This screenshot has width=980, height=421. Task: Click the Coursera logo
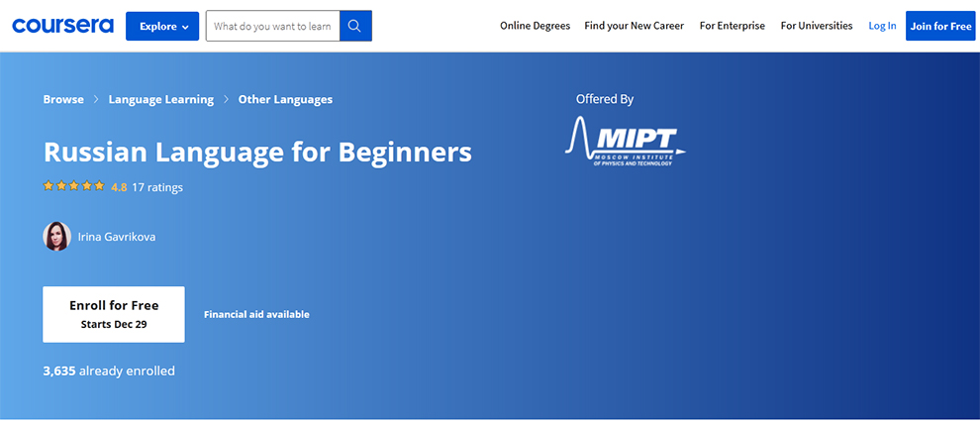(62, 26)
